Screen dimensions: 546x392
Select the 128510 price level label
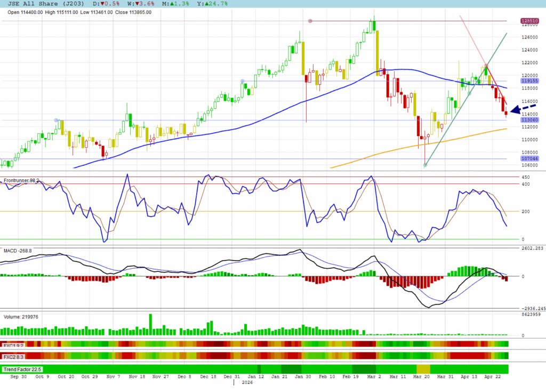(529, 21)
